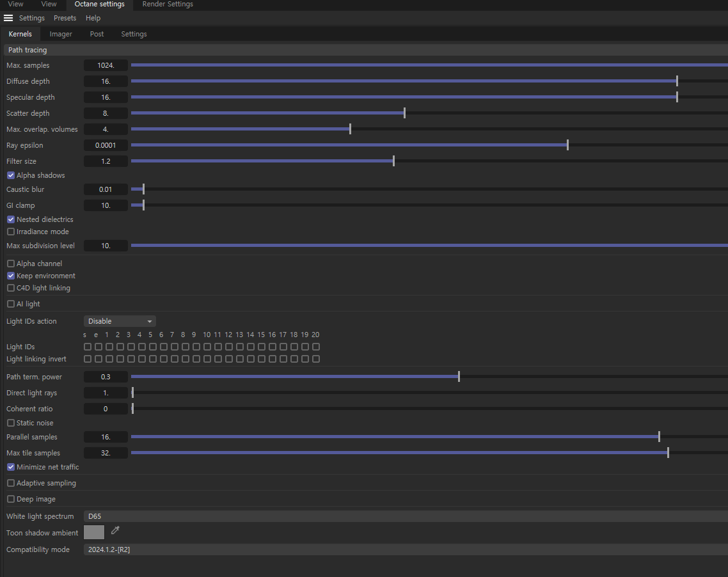The image size is (728, 577).
Task: Click the Coherent ratio value field
Action: [106, 409]
